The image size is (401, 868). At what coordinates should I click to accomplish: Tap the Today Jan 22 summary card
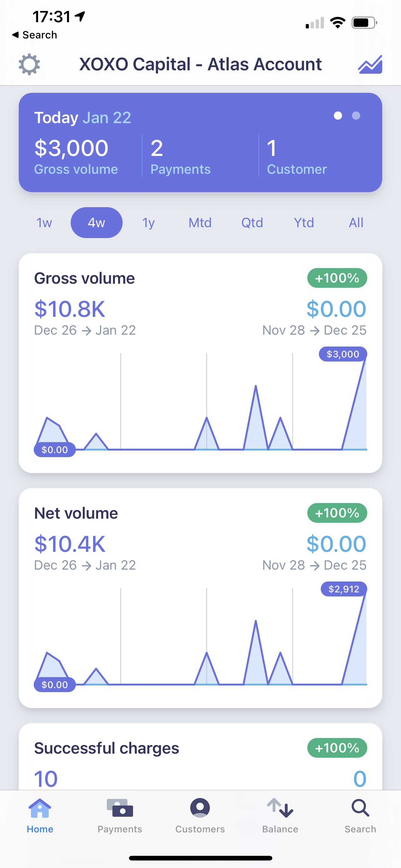200,142
